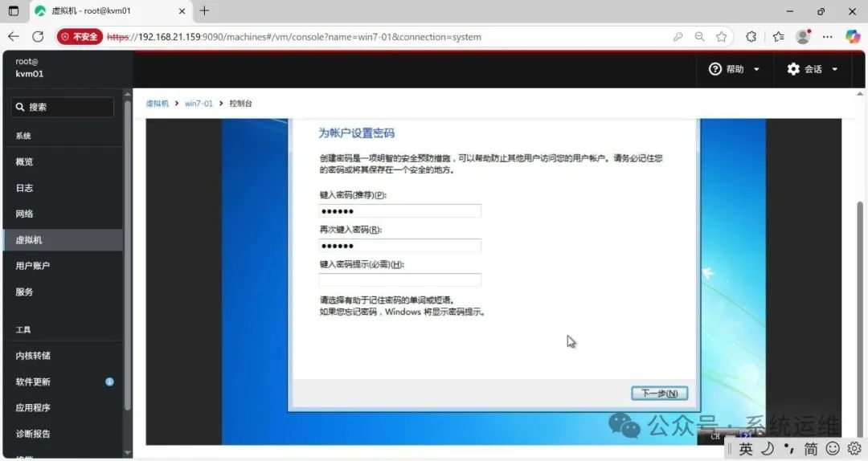
Task: Focus the 键入密码提示 hint field
Action: point(399,280)
